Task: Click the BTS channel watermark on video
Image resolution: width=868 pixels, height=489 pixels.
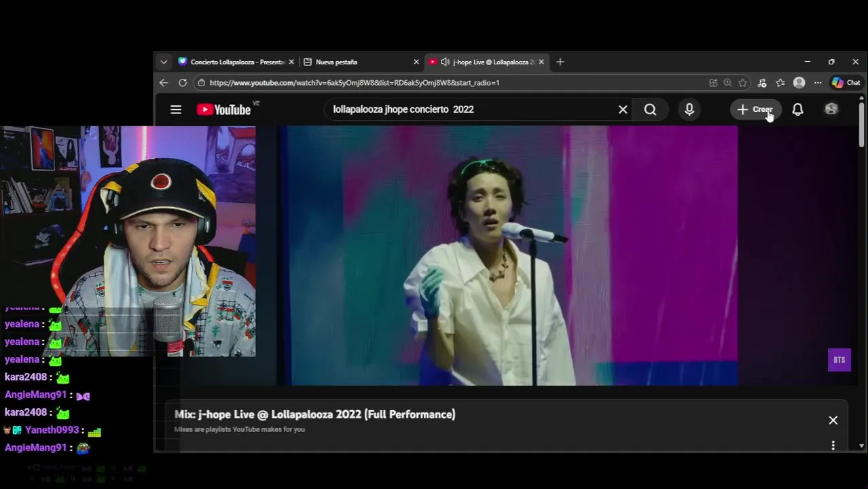Action: [x=839, y=360]
